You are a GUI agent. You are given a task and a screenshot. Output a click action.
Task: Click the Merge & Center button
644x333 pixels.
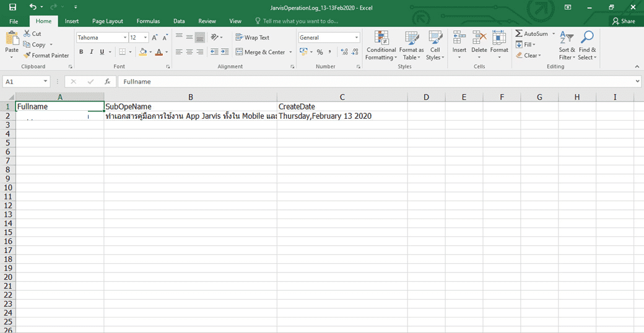pyautogui.click(x=260, y=53)
